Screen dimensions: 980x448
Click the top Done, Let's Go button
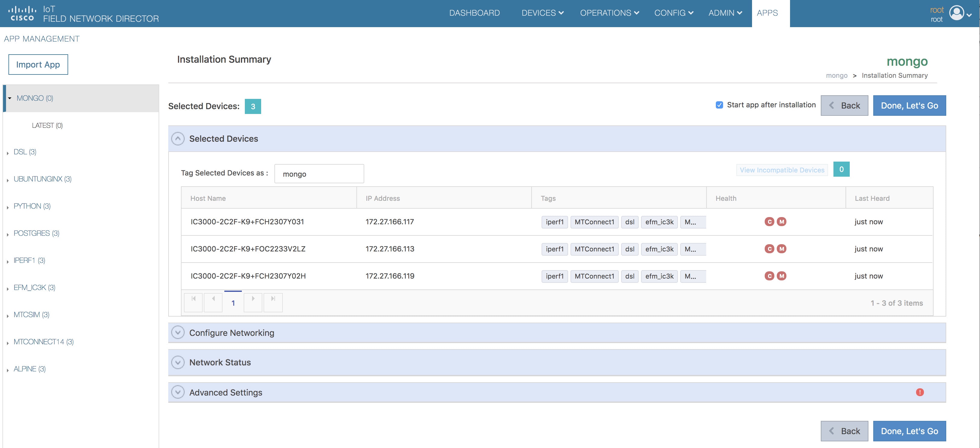(909, 105)
